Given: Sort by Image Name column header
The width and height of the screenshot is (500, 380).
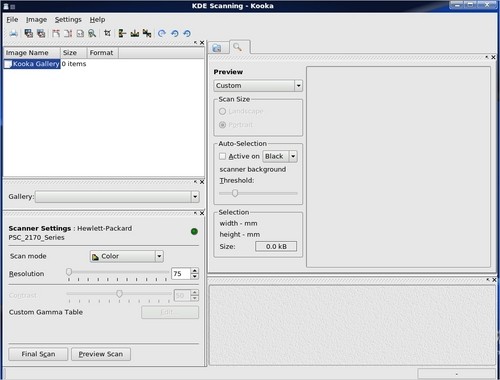Looking at the screenshot, I should pos(32,53).
